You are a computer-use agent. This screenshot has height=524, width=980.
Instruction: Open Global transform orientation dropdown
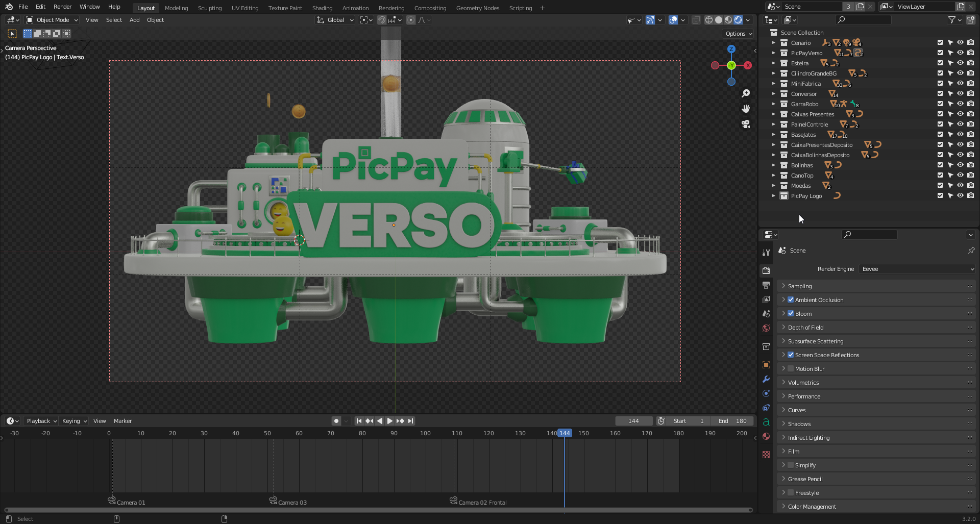coord(335,20)
